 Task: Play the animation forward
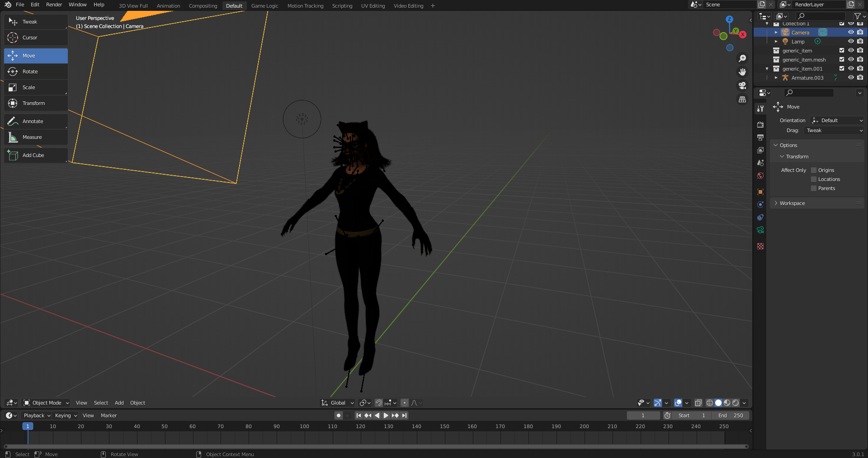tap(386, 415)
